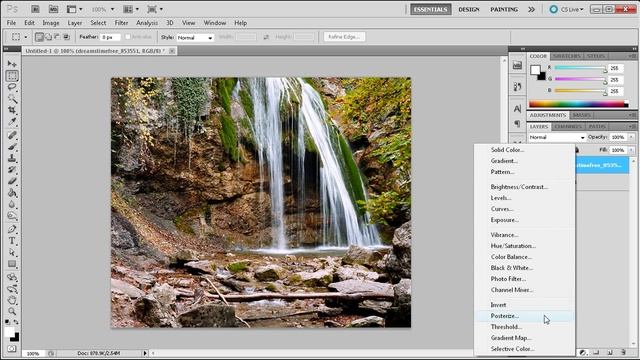The height and width of the screenshot is (360, 640).
Task: Toggle the Anti-alias checkbox
Action: [128, 37]
